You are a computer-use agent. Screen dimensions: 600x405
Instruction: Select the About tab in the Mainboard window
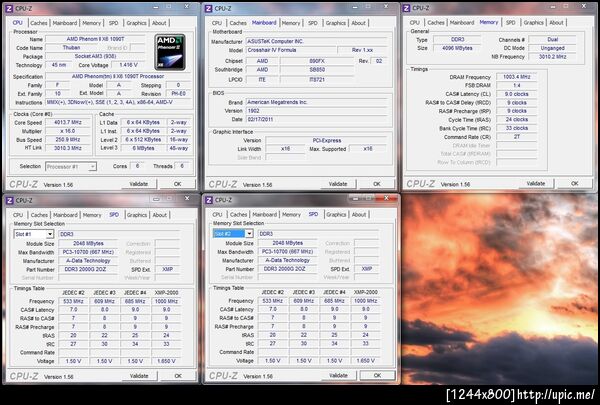(359, 23)
